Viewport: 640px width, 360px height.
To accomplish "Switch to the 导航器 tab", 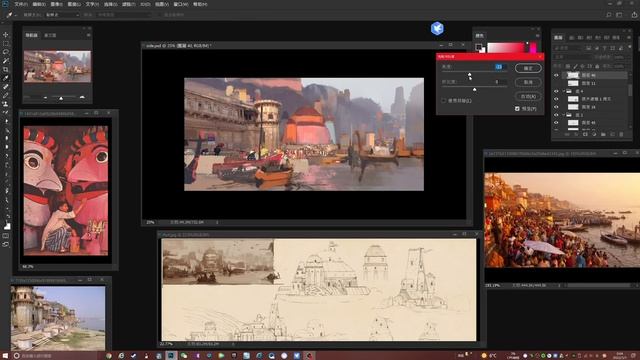I will pos(31,36).
